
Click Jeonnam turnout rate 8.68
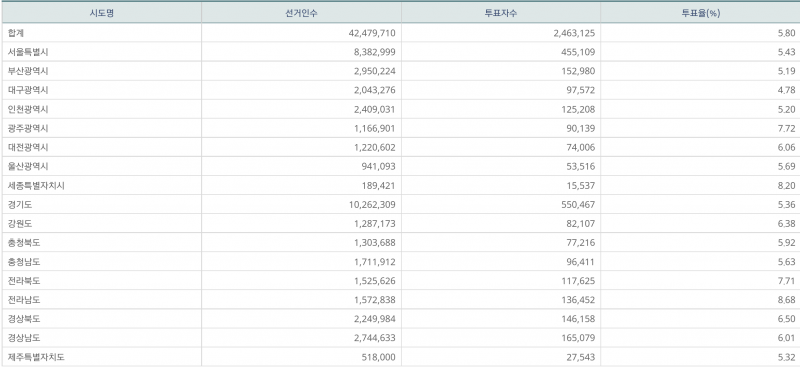point(786,300)
